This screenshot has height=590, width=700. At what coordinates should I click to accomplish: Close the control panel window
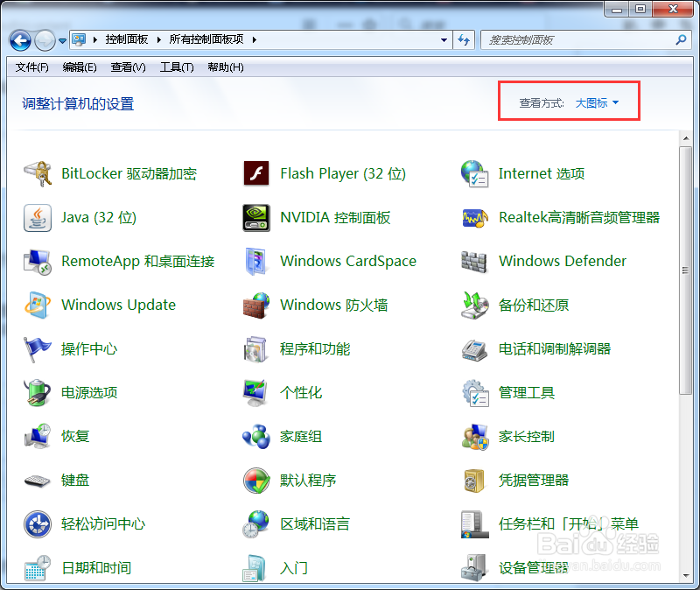[673, 9]
